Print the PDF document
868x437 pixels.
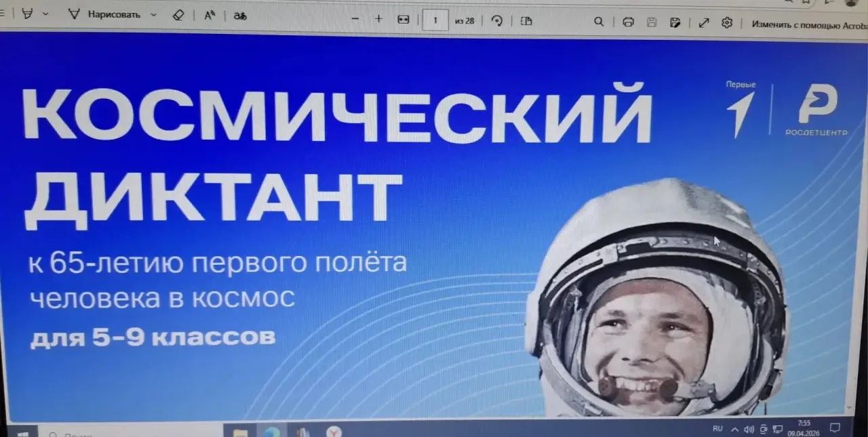pyautogui.click(x=628, y=22)
